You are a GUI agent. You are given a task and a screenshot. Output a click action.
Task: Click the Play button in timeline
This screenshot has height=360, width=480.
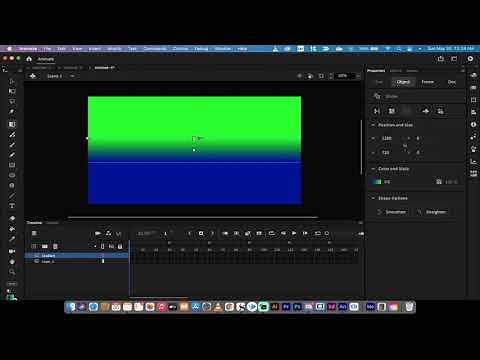click(294, 233)
